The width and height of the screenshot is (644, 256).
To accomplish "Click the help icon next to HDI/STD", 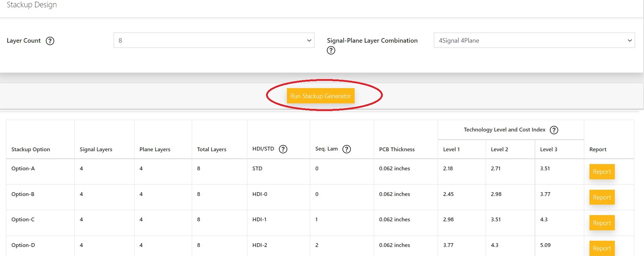I will [x=283, y=149].
